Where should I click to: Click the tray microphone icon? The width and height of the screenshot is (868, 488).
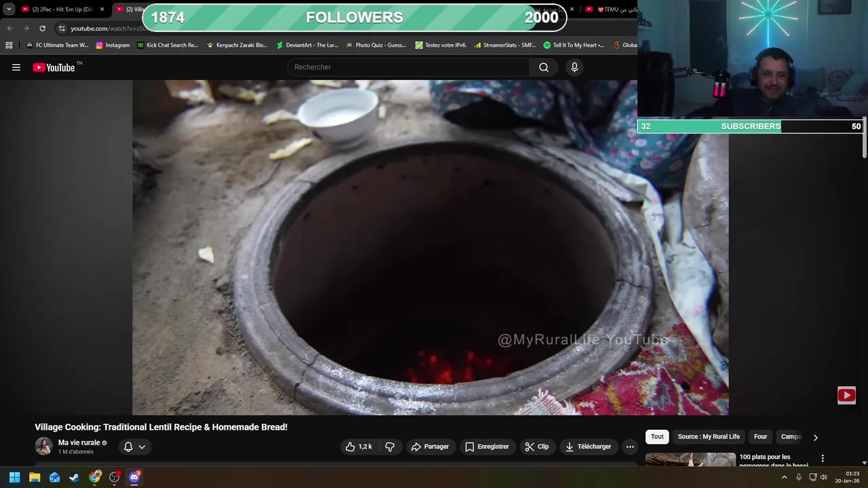[799, 477]
